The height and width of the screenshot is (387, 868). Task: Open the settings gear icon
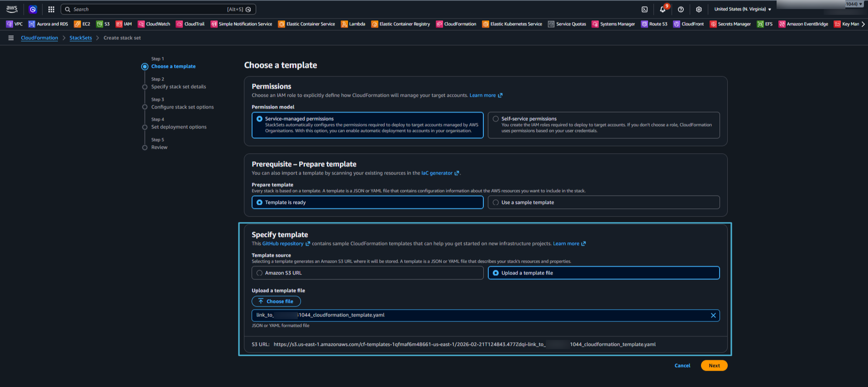tap(699, 9)
